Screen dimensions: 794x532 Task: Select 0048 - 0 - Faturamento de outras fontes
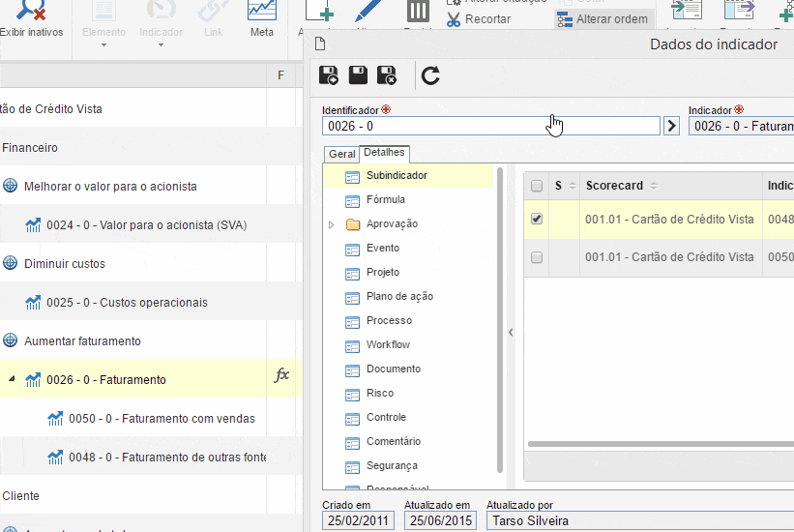167,458
